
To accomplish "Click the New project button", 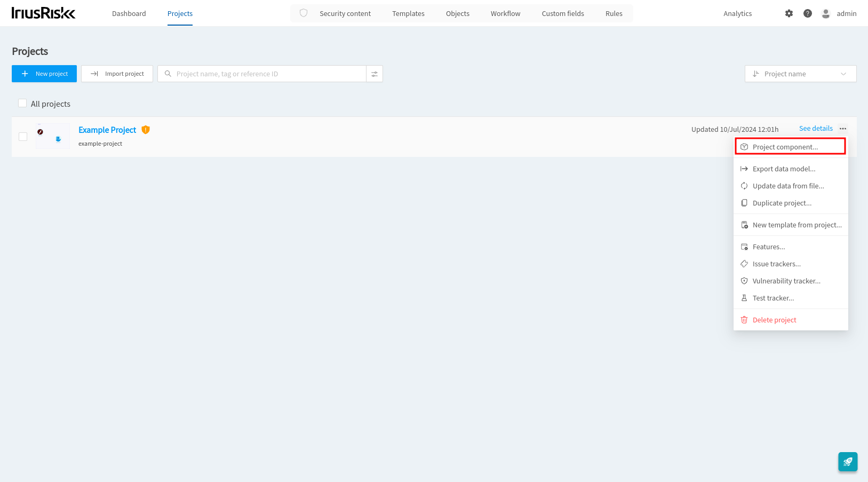I will (x=44, y=74).
